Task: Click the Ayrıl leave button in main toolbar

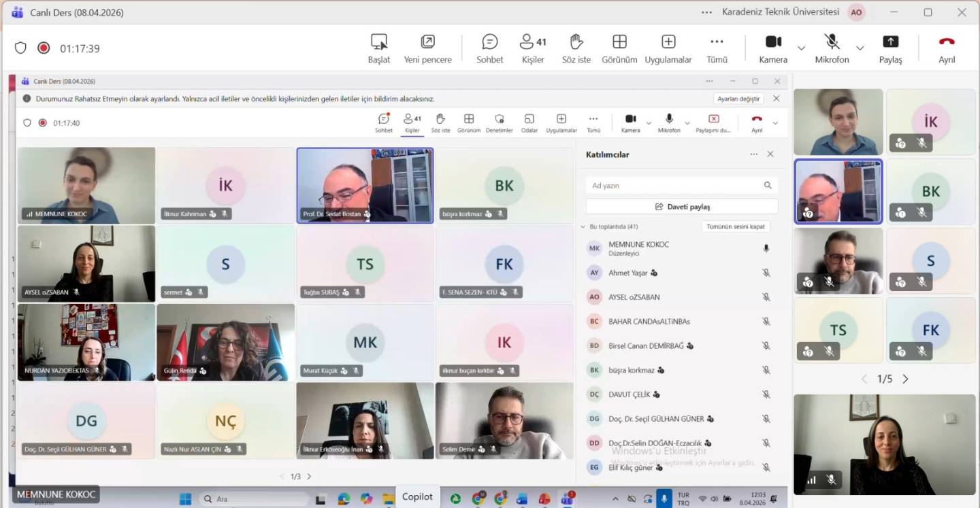Action: (x=947, y=48)
